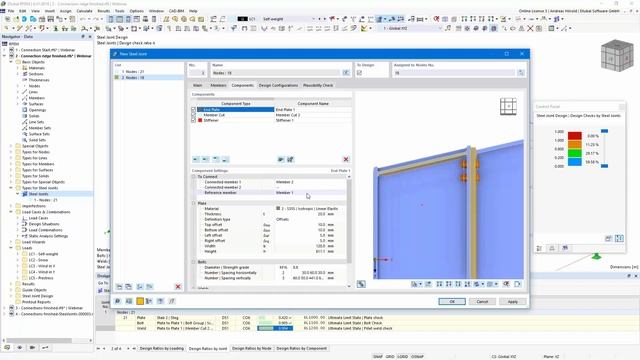
Task: Open Design Ratios by Component tab
Action: click(x=302, y=348)
